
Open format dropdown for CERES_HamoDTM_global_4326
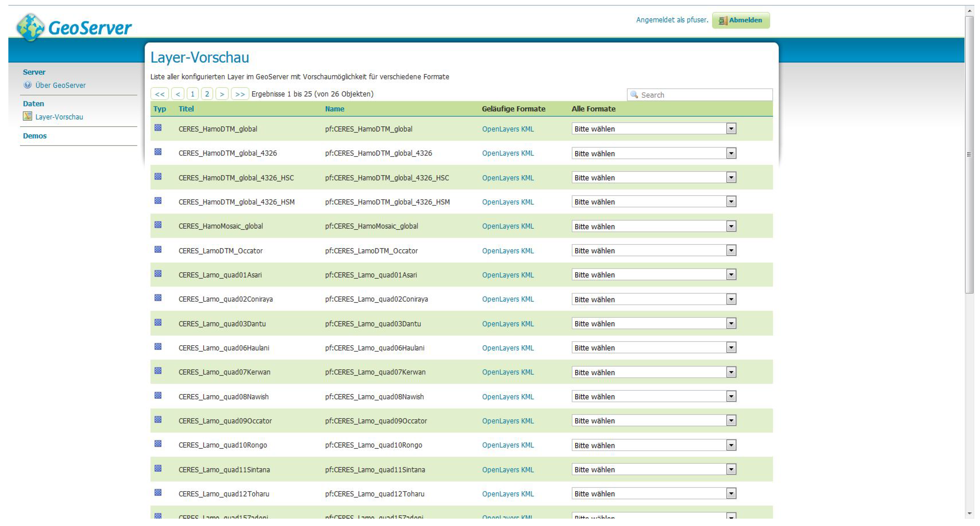[731, 153]
